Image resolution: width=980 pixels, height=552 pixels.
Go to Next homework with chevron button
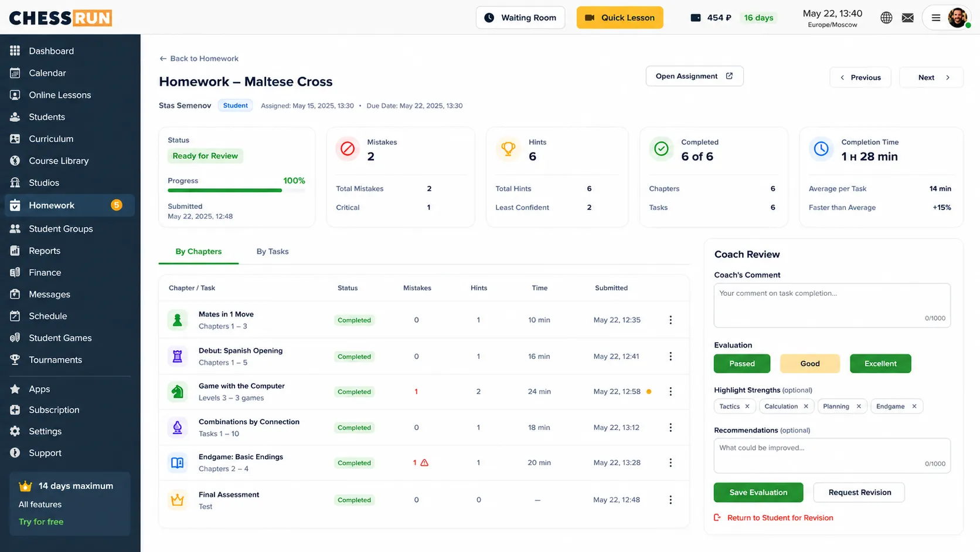coord(931,77)
